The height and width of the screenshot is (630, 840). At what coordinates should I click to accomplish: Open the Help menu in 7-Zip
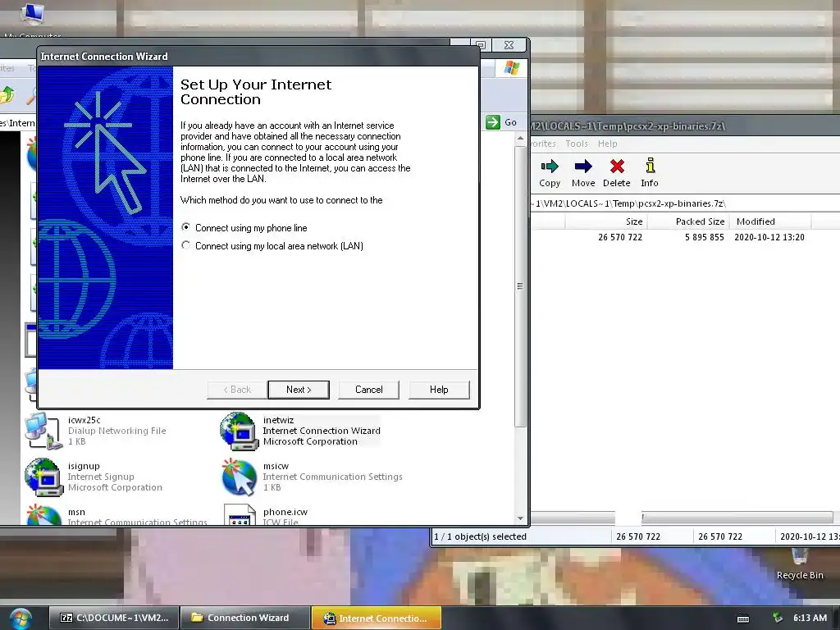608,144
